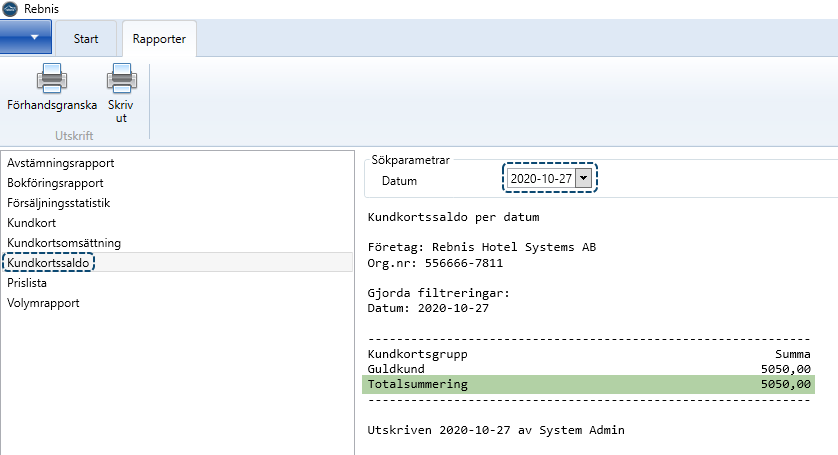
Task: Open the Datum date picker arrow
Action: coord(584,178)
